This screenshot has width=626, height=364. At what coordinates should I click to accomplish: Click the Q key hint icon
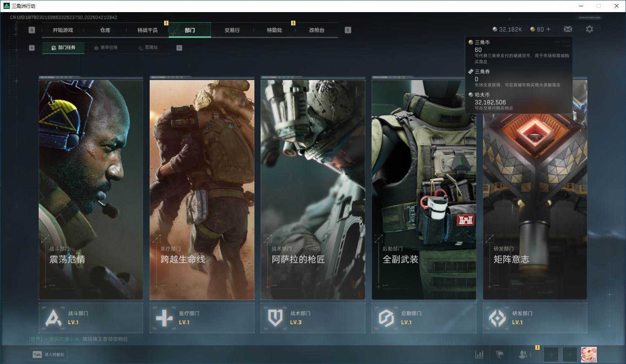32,30
